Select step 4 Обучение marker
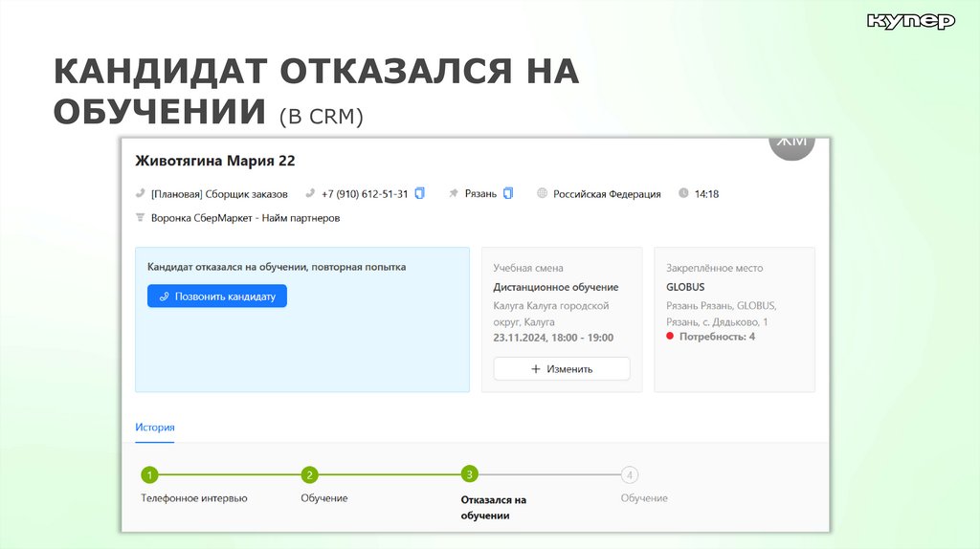 click(629, 474)
